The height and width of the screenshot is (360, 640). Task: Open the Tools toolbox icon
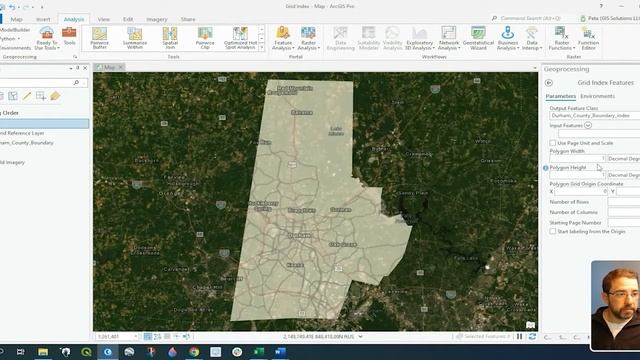coord(69,36)
